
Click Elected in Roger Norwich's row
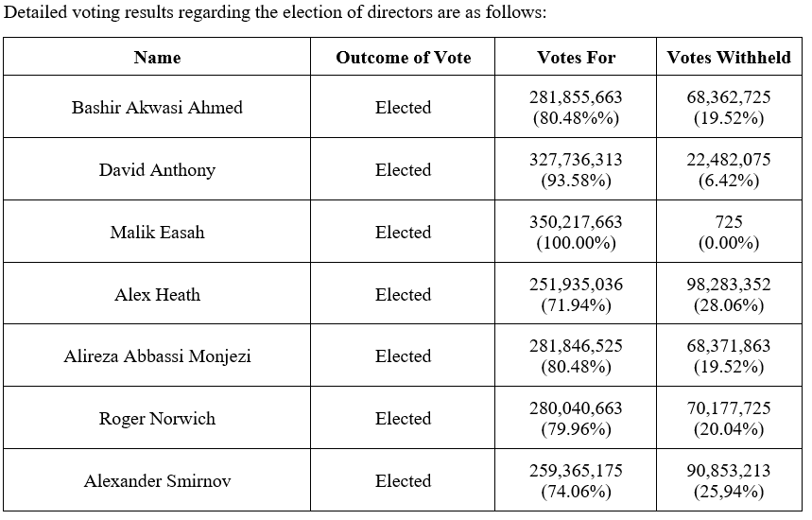coord(403,419)
